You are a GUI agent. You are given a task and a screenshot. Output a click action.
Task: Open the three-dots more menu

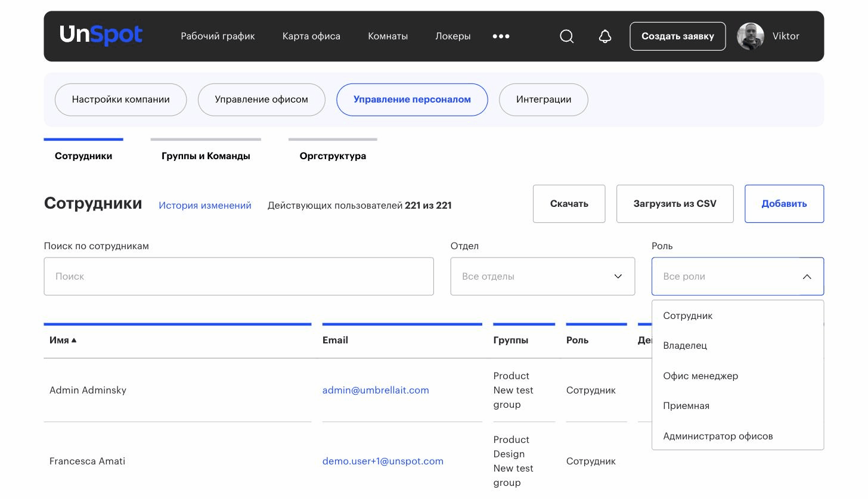click(501, 36)
